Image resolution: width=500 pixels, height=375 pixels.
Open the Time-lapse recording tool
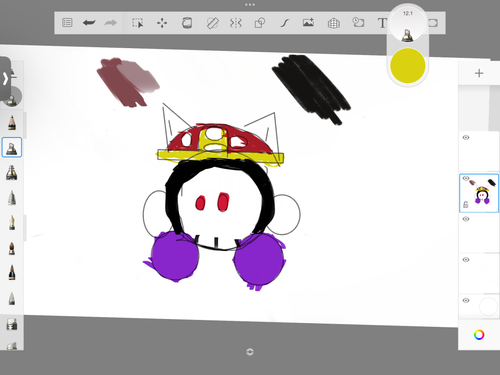tap(358, 22)
